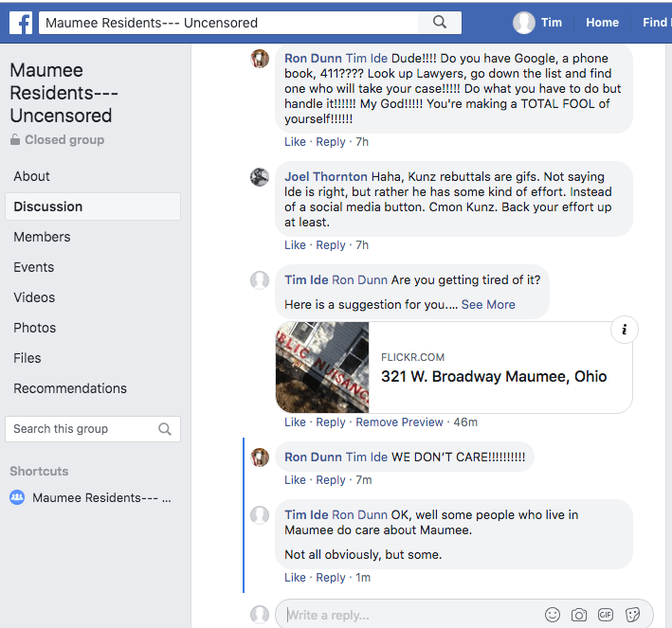The width and height of the screenshot is (672, 628).
Task: Open the emoji picker in reply box
Action: [553, 615]
